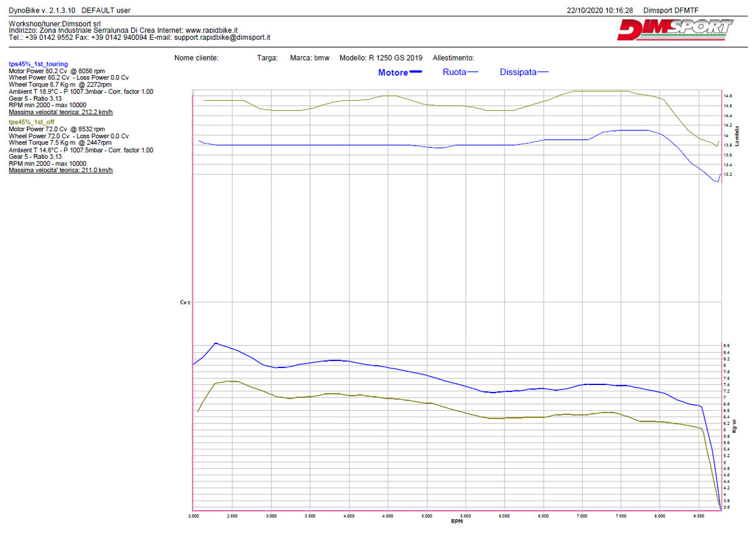Click the 22/10/2020 10:16:28 timestamp

(x=600, y=11)
